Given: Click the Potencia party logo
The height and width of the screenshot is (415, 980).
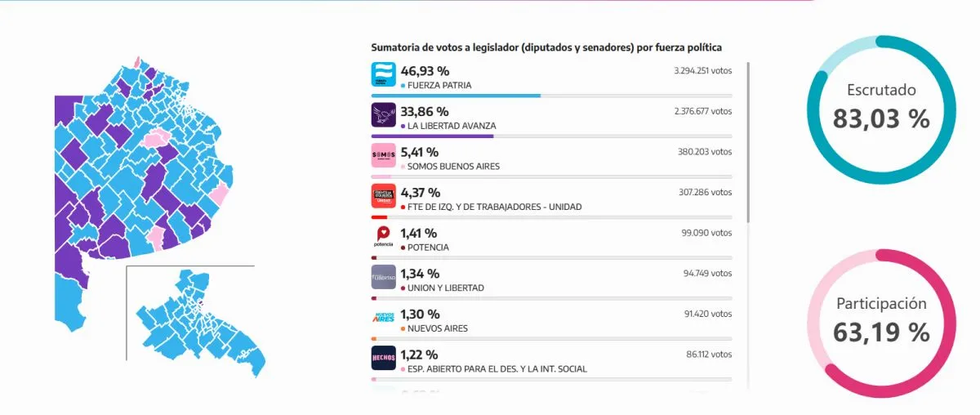Looking at the screenshot, I should tap(384, 238).
